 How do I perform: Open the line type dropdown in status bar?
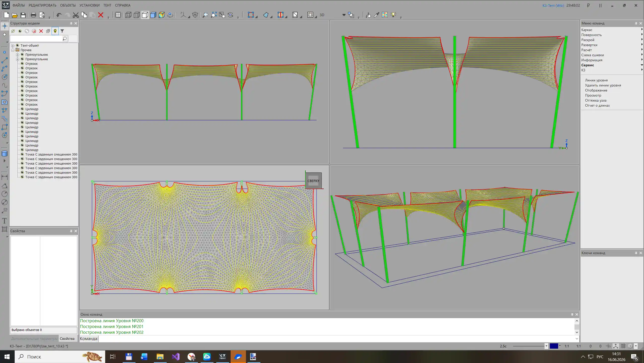(546, 346)
